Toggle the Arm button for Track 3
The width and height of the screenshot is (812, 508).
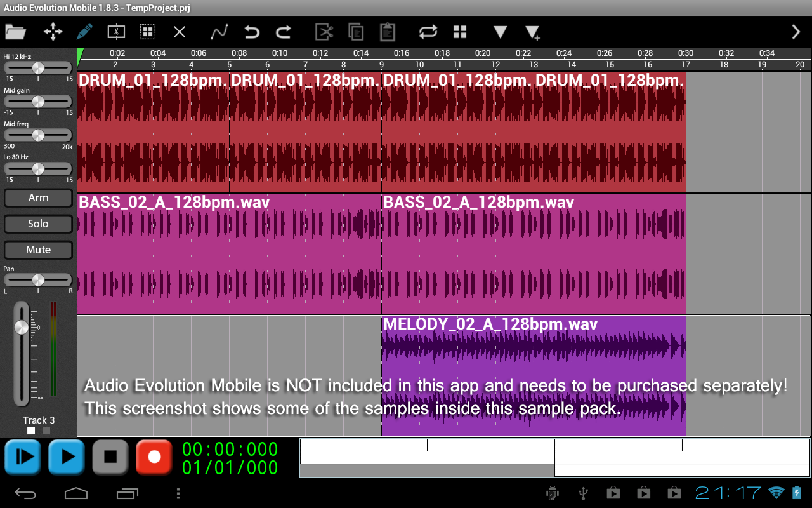click(x=38, y=197)
